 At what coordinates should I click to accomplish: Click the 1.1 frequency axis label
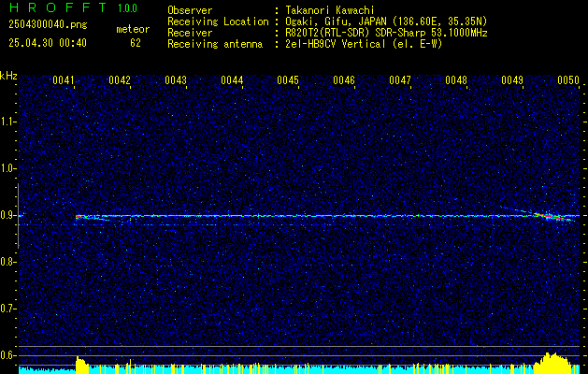[x=7, y=122]
